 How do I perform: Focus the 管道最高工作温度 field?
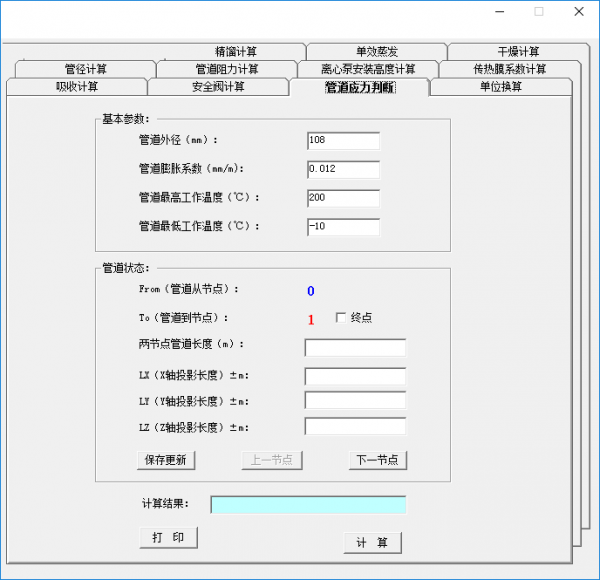pos(343,198)
